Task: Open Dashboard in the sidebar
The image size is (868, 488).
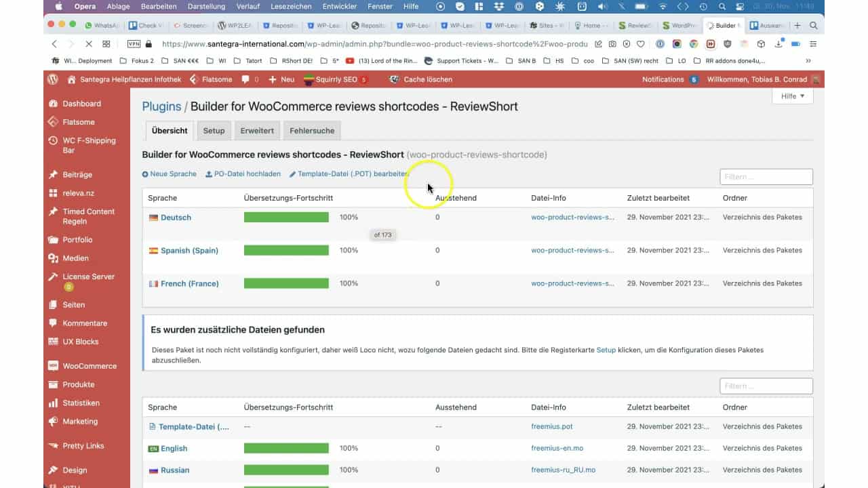Action: pos(81,104)
